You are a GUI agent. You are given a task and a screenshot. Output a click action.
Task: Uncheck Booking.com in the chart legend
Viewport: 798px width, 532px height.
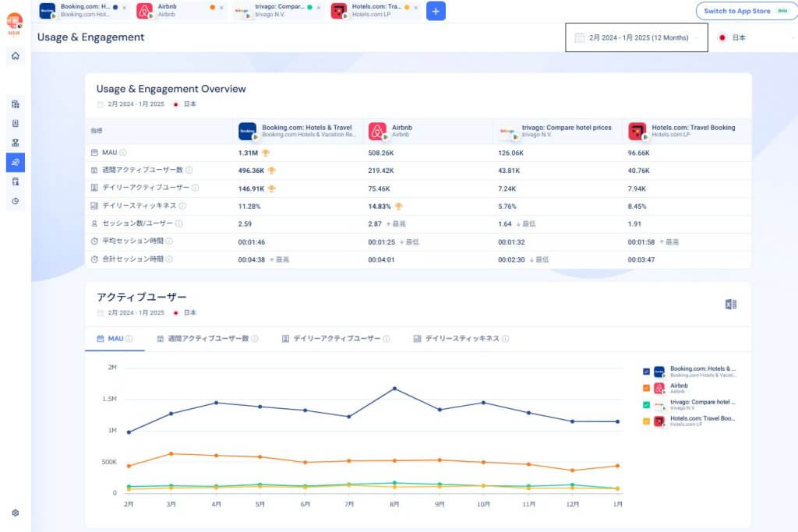coord(646,372)
